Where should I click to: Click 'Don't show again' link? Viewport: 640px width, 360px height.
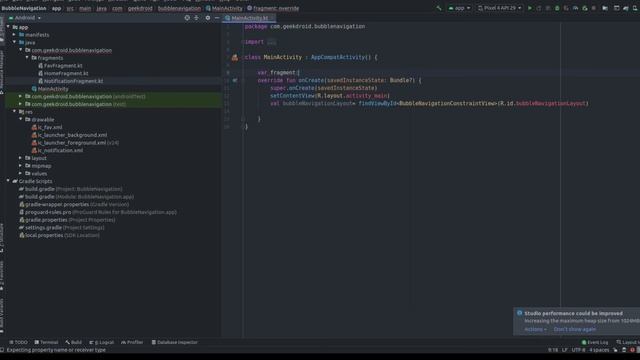575,329
